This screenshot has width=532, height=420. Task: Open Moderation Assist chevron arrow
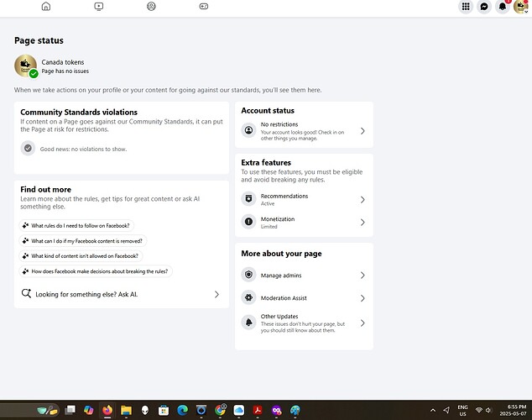(362, 298)
